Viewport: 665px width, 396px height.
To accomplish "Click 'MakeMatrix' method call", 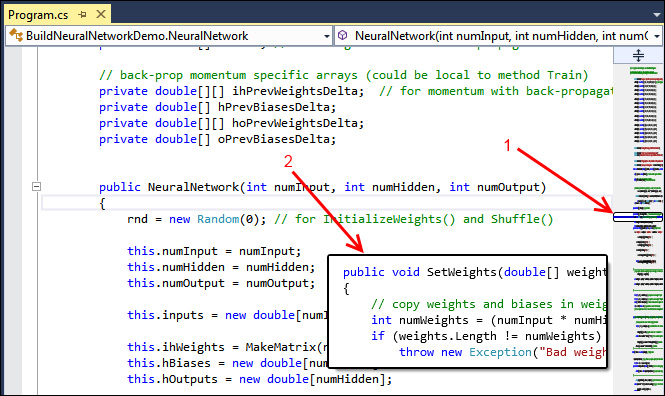I will (x=281, y=347).
